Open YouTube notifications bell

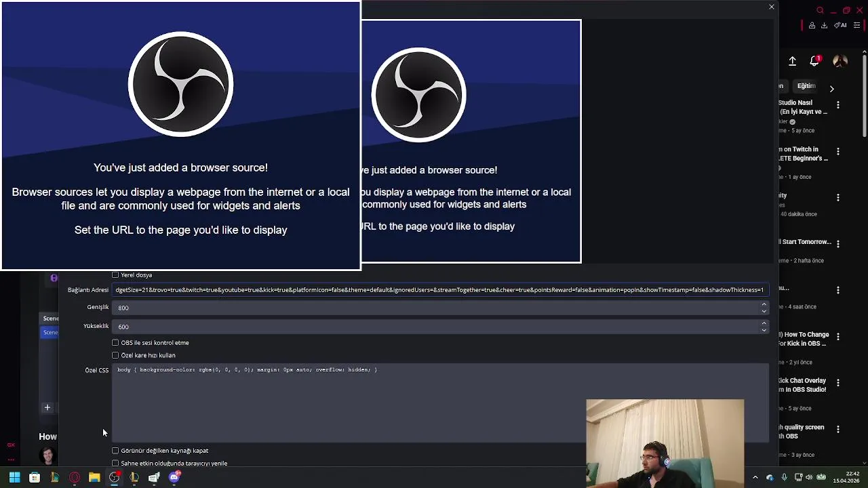815,61
